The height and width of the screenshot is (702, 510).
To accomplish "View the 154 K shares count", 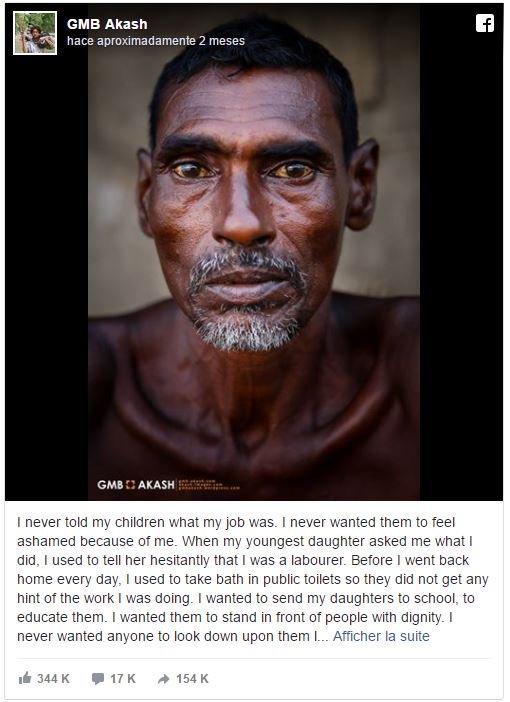I will tap(192, 679).
